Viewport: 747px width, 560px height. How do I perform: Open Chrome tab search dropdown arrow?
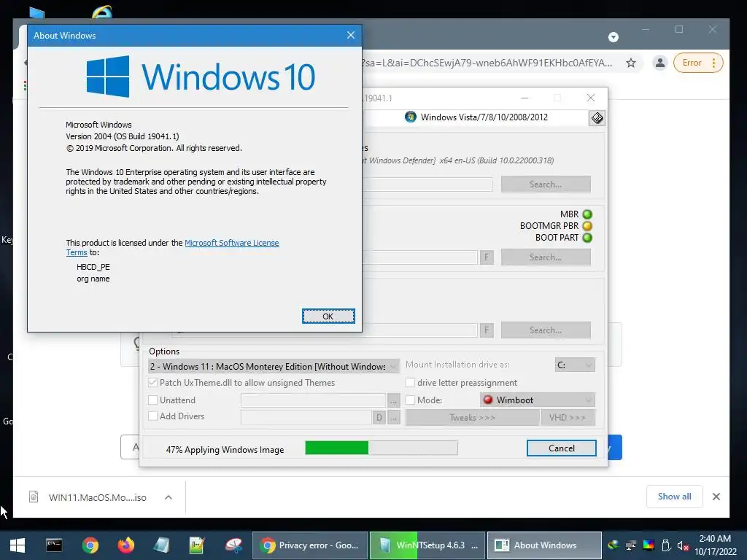(x=614, y=37)
